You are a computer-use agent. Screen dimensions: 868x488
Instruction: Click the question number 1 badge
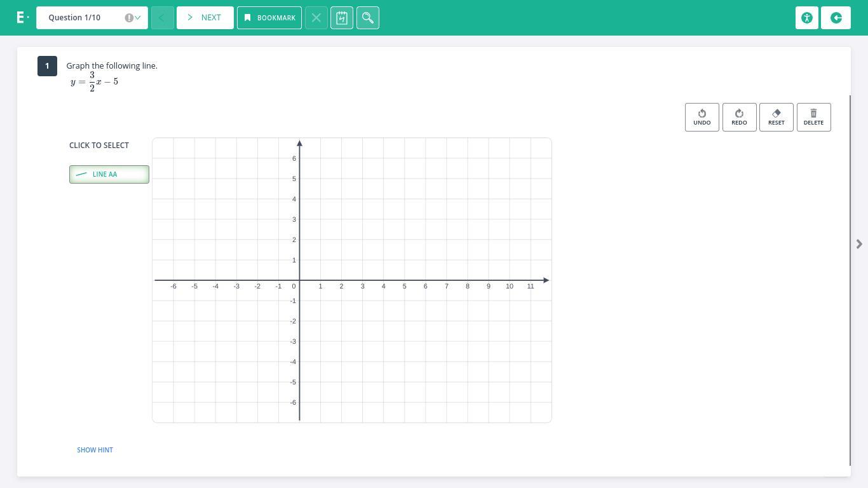click(x=47, y=66)
